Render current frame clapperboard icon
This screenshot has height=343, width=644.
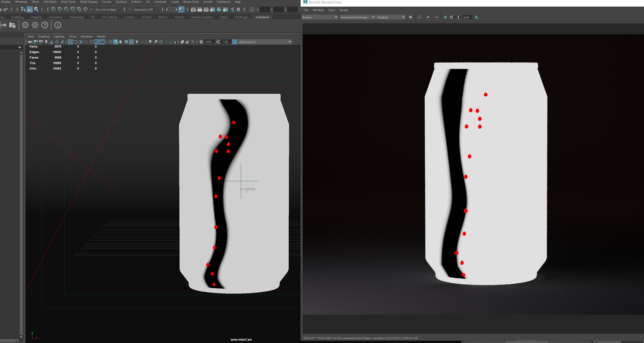point(200,10)
